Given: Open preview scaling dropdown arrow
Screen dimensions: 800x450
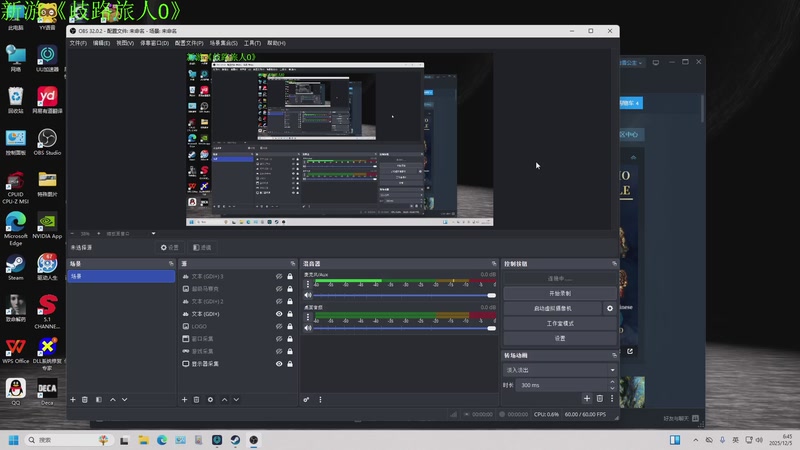Looking at the screenshot, I should tap(154, 234).
